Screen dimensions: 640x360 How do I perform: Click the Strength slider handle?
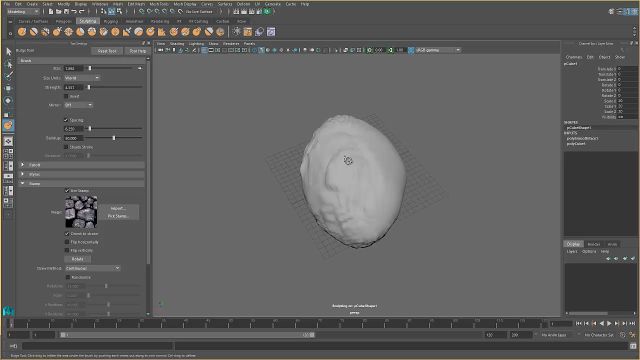point(89,87)
